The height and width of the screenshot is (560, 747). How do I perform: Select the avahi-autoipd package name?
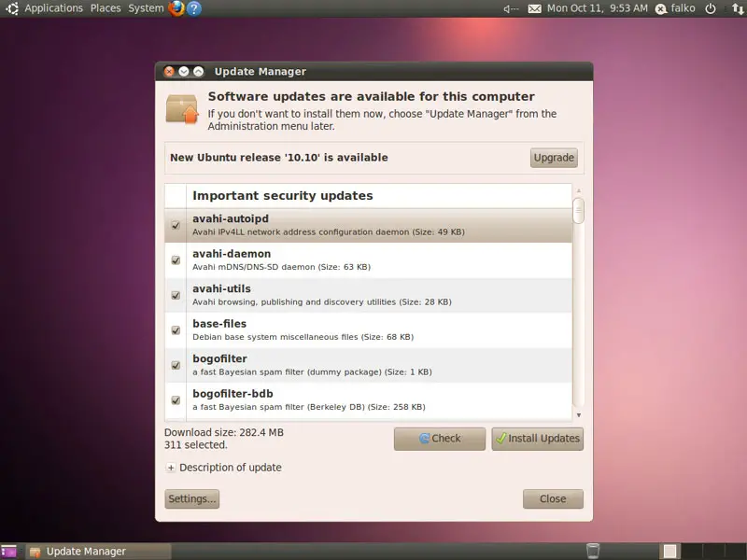tap(231, 218)
